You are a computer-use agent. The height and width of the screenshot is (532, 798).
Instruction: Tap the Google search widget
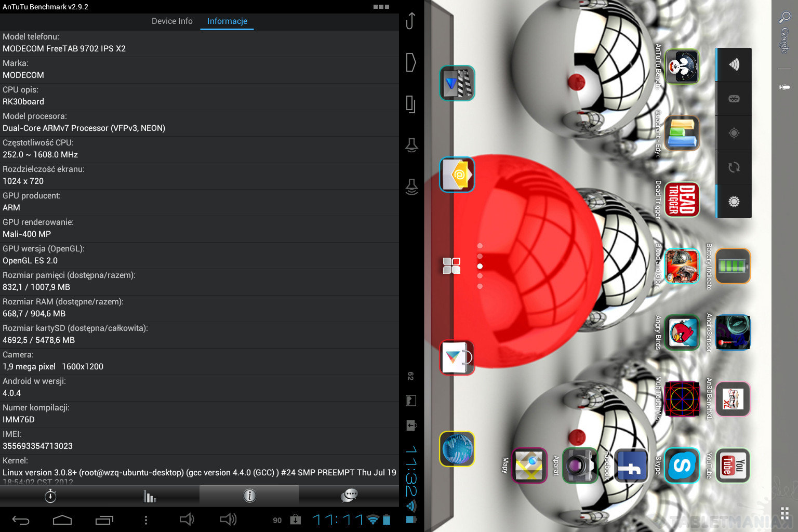point(784,31)
